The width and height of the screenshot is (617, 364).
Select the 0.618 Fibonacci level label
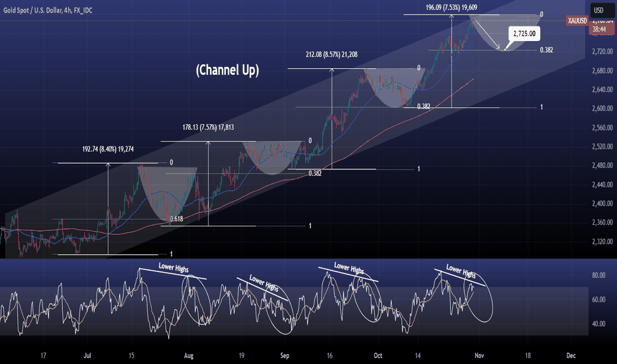click(176, 219)
